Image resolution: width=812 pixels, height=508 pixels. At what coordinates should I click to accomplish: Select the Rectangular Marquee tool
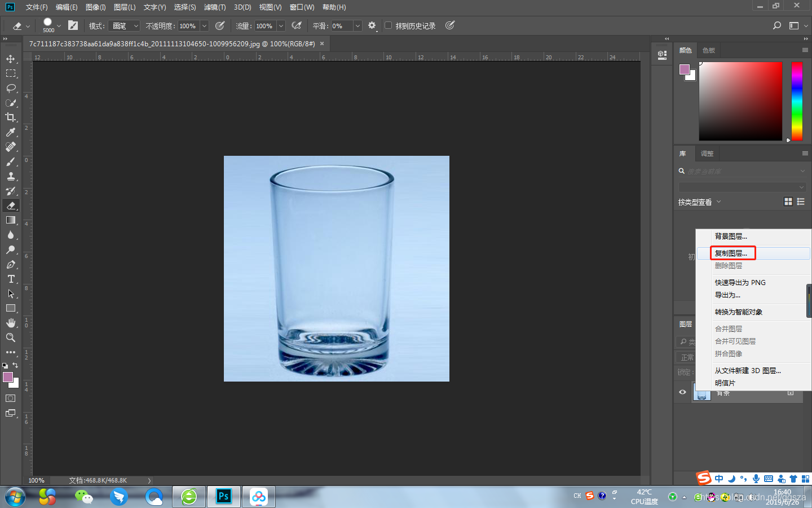tap(11, 73)
